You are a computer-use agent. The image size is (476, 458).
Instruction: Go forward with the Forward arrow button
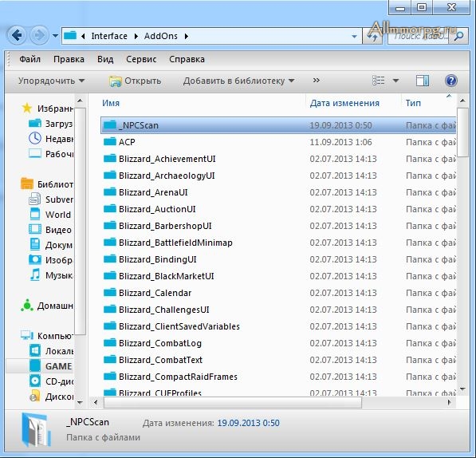tap(39, 36)
